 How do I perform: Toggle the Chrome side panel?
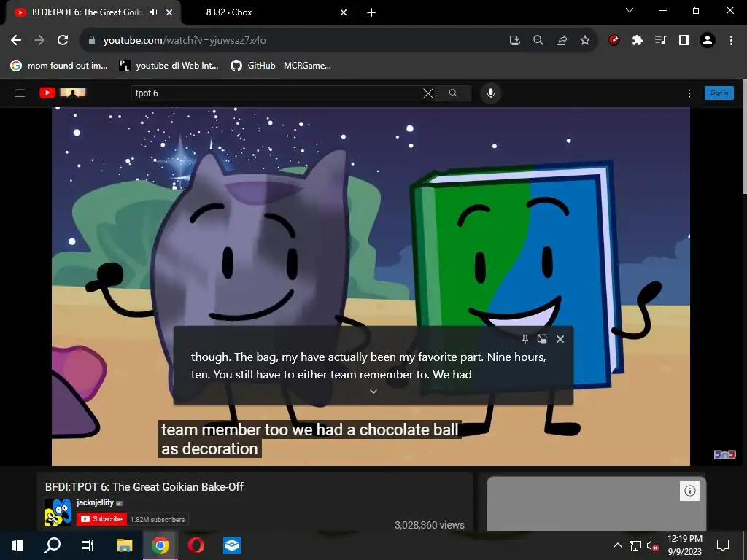684,41
